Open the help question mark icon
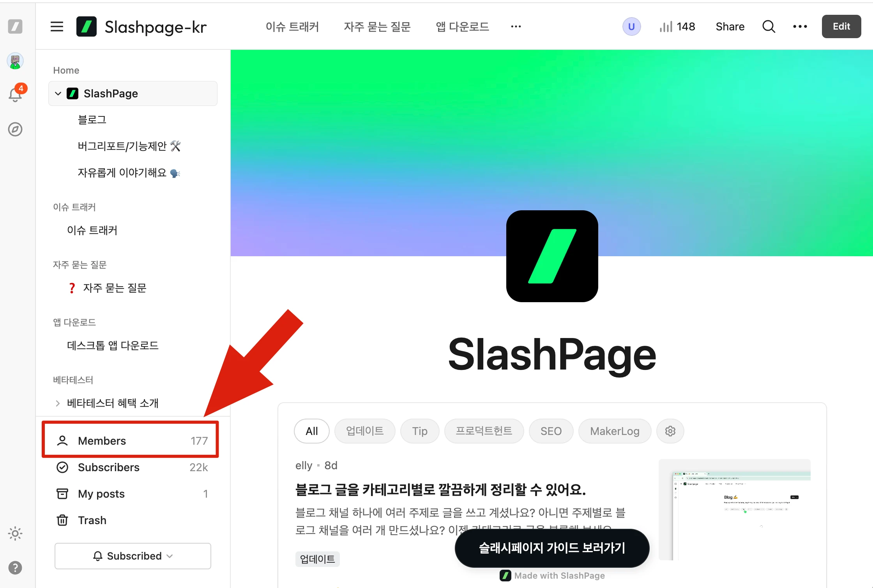873x588 pixels. click(15, 568)
